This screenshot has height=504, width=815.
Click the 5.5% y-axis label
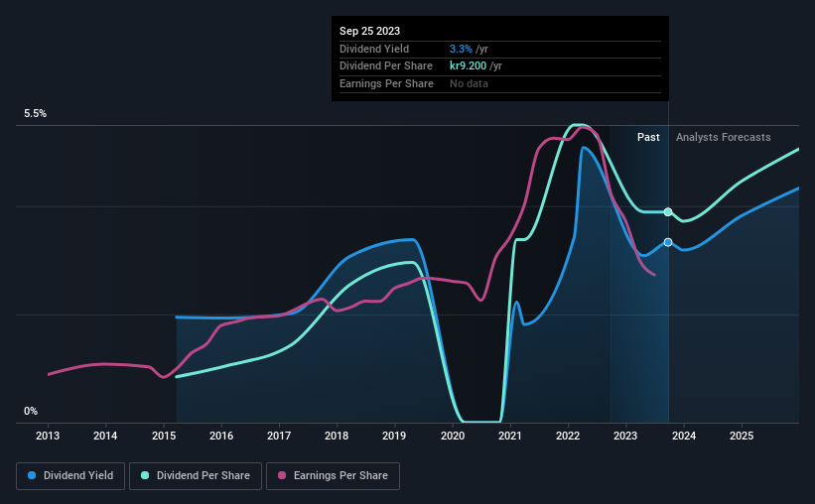(36, 114)
